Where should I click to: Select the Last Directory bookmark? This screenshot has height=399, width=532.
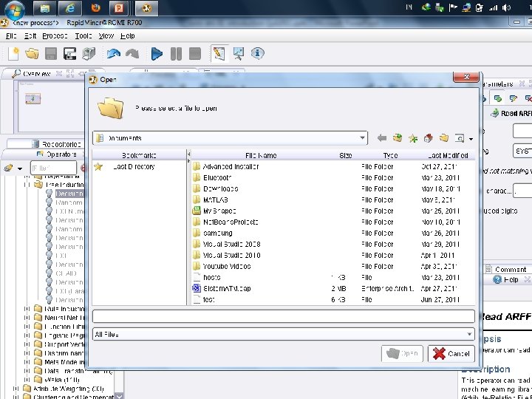[134, 166]
